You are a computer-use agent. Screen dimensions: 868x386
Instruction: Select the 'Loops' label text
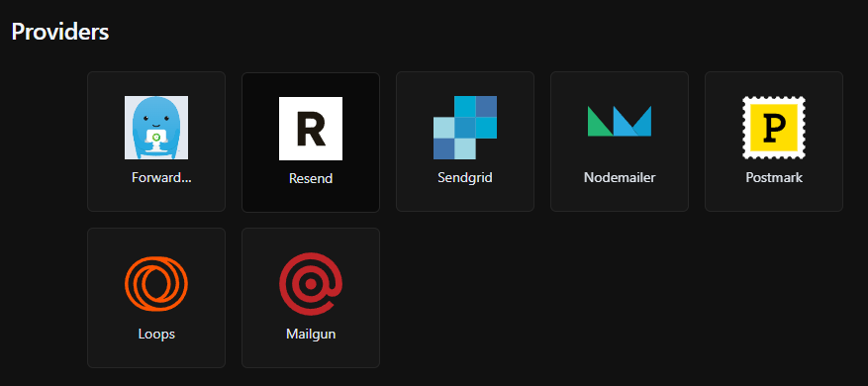point(156,335)
